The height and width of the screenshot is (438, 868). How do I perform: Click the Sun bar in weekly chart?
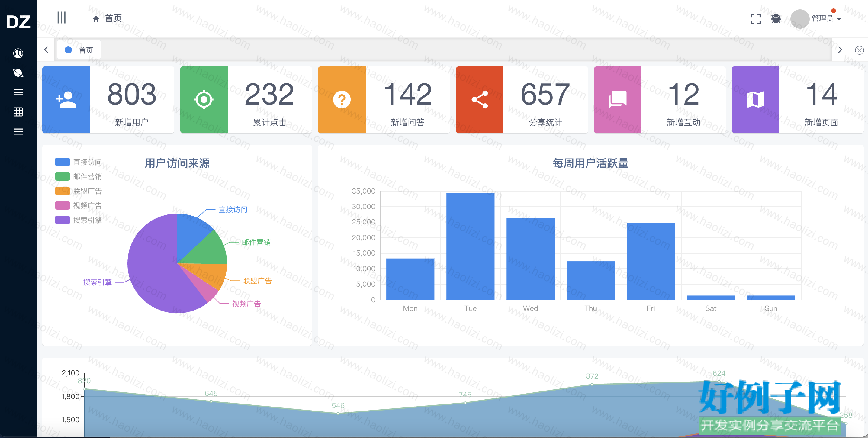[x=771, y=298]
